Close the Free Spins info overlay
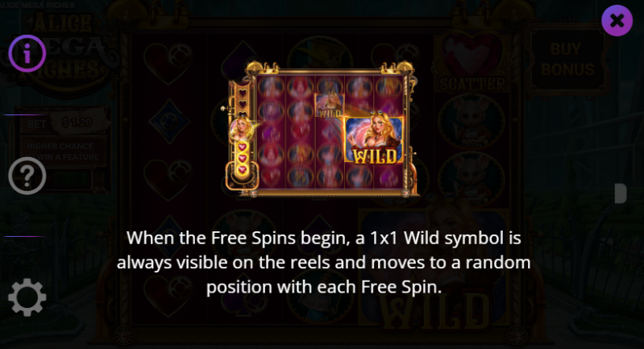The height and width of the screenshot is (349, 644). (617, 20)
